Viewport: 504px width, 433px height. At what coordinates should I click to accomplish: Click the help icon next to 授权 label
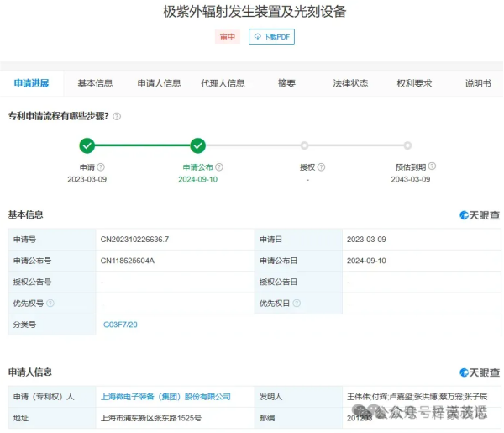point(321,167)
